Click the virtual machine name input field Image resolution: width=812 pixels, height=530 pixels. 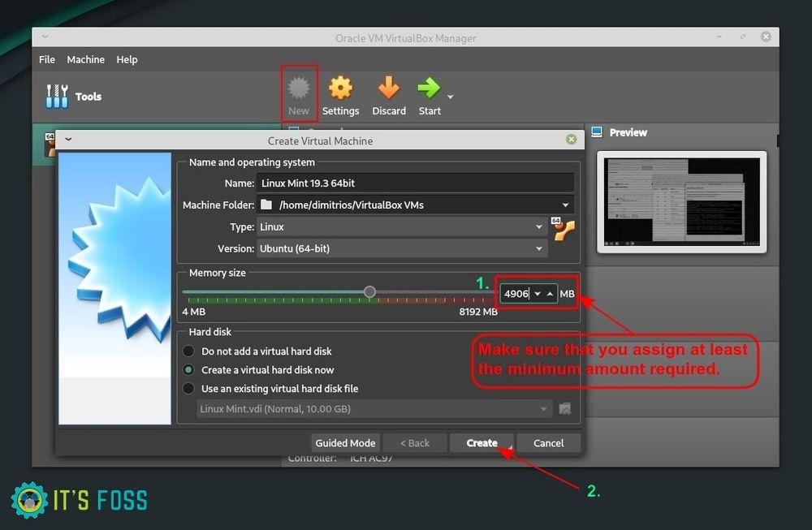tap(414, 182)
